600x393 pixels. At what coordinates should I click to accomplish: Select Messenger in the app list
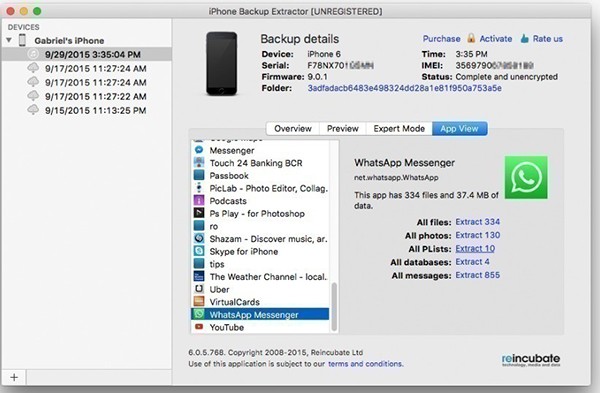[x=232, y=150]
